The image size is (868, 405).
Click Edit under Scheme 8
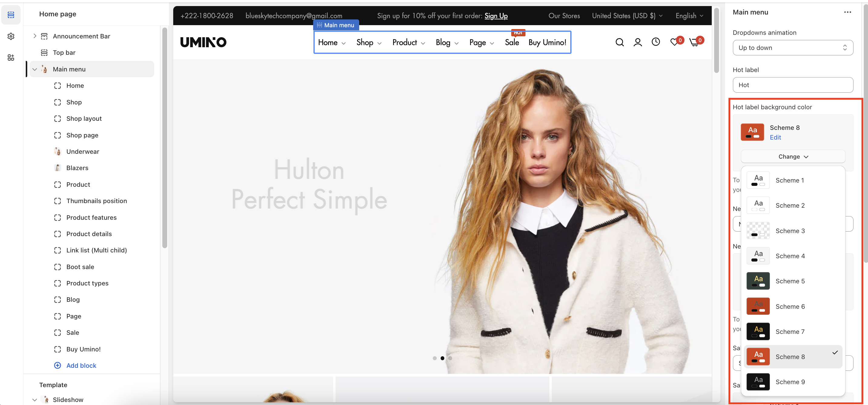(x=775, y=137)
